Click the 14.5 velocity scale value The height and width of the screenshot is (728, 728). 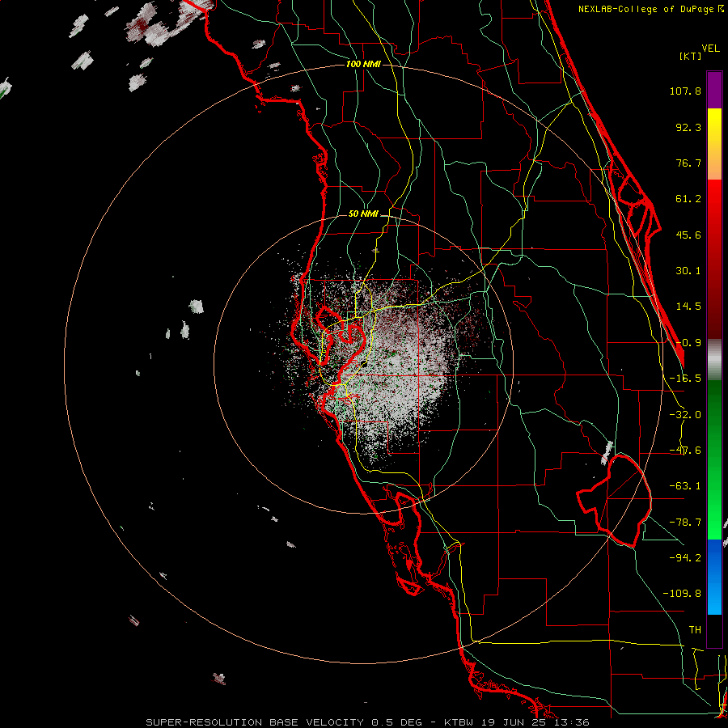pyautogui.click(x=688, y=307)
